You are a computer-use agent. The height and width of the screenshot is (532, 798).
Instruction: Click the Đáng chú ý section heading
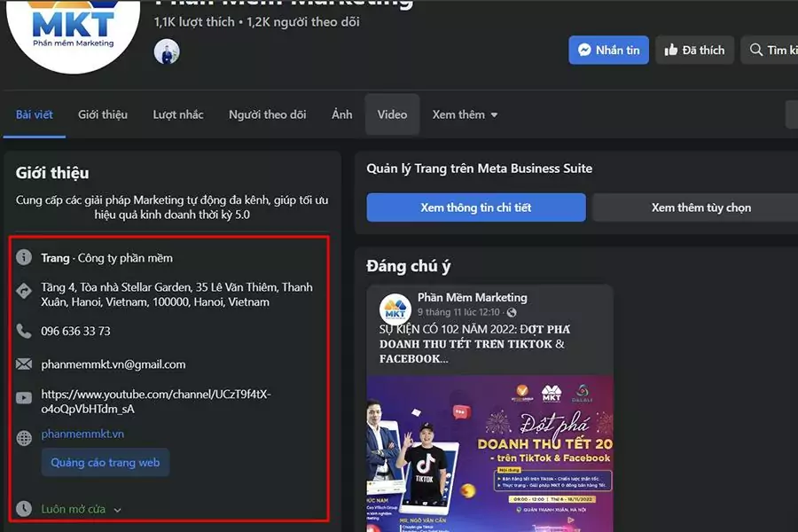point(408,266)
